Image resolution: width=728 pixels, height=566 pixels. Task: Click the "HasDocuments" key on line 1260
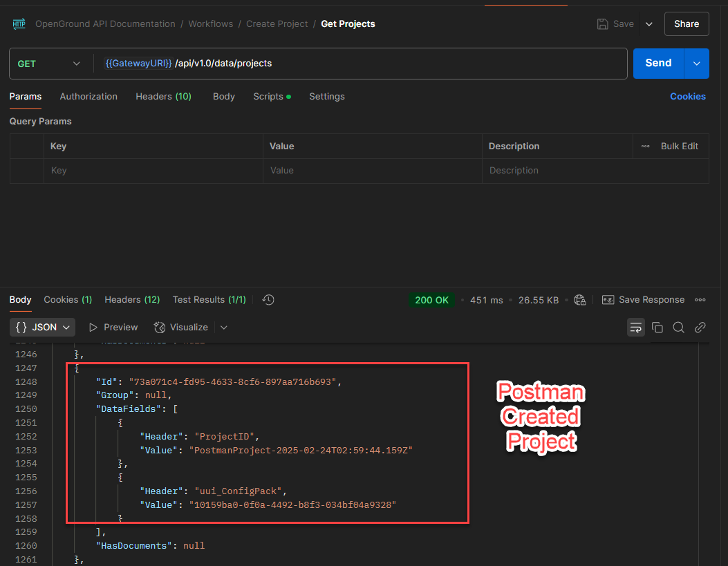pyautogui.click(x=134, y=545)
